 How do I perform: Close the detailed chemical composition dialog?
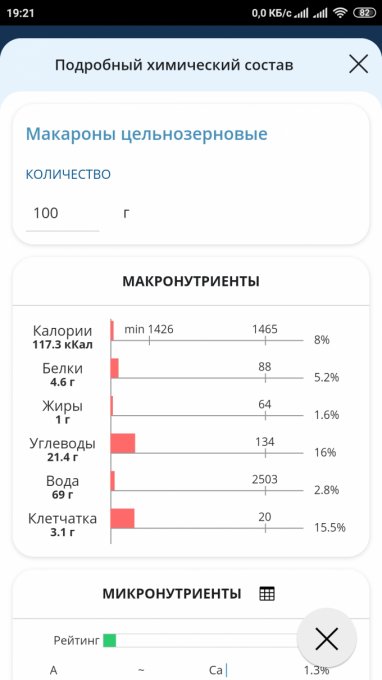(x=359, y=64)
